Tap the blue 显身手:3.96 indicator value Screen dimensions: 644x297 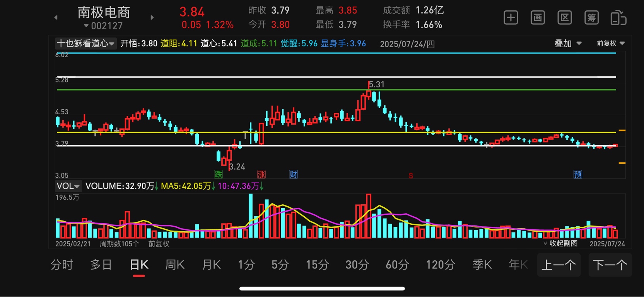(343, 44)
